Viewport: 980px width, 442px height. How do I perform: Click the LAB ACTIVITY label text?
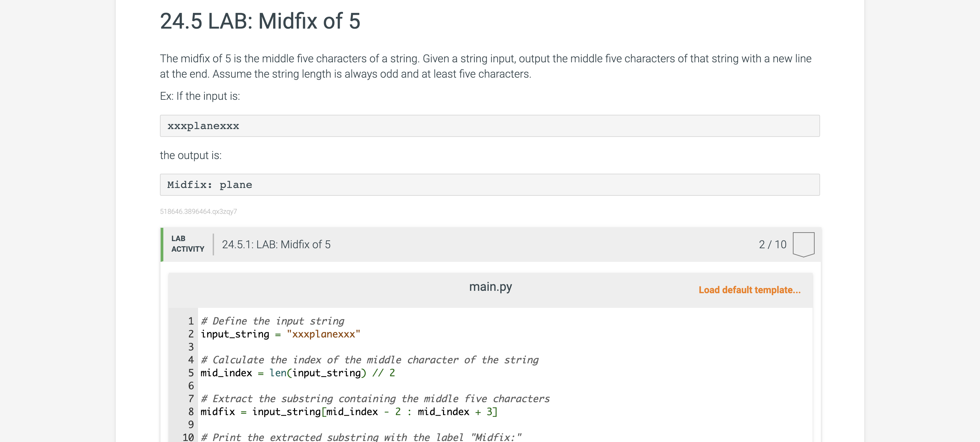[187, 244]
